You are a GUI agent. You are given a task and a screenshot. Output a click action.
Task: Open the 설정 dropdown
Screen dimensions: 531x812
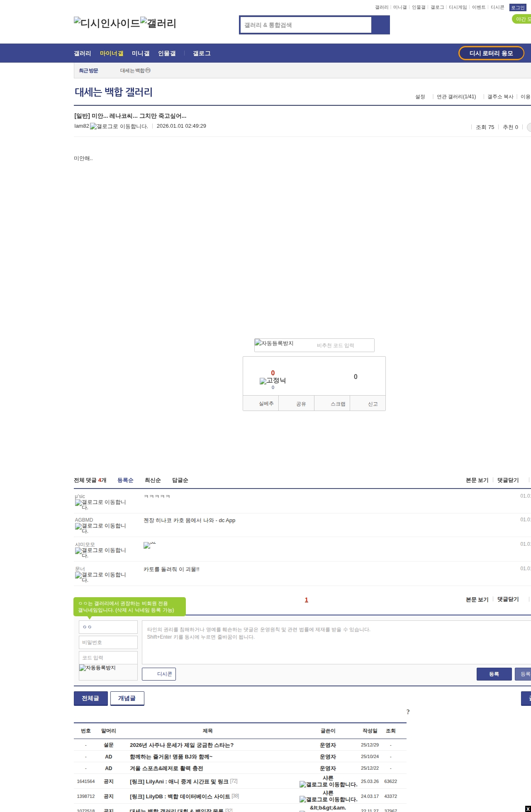(x=420, y=97)
